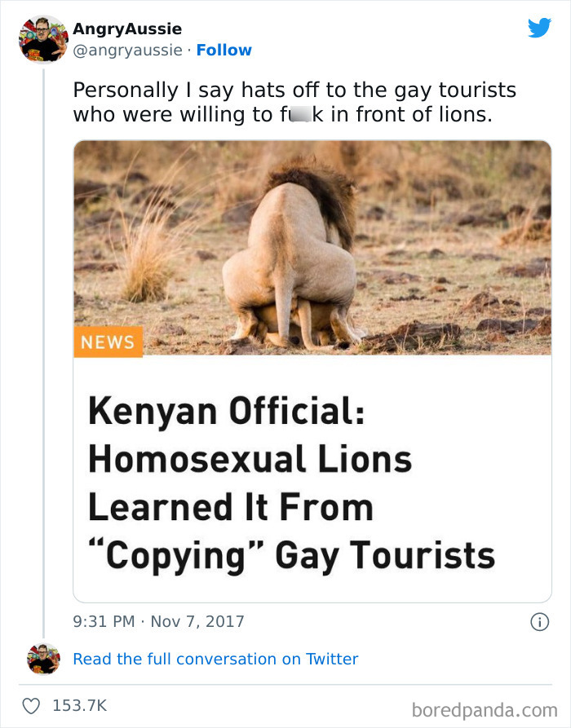Click the smaller avatar near the conversation link
The height and width of the screenshot is (728, 571).
pos(45,659)
